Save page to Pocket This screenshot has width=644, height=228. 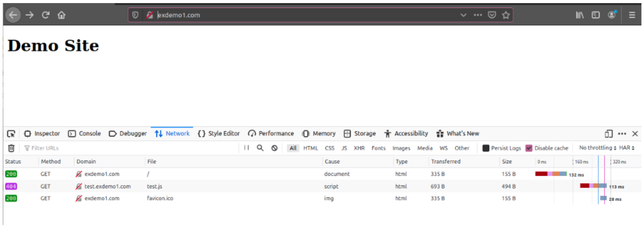(492, 15)
